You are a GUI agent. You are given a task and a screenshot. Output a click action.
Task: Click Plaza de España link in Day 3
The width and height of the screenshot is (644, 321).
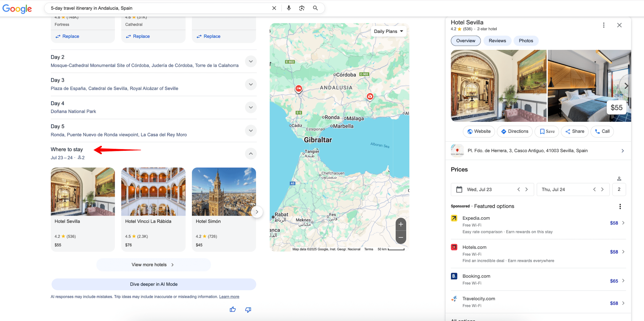pyautogui.click(x=68, y=88)
